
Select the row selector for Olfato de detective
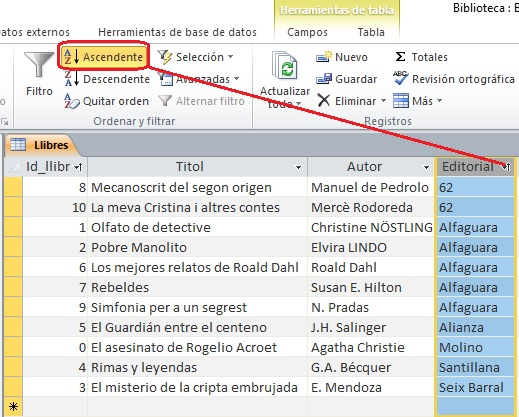[x=13, y=227]
